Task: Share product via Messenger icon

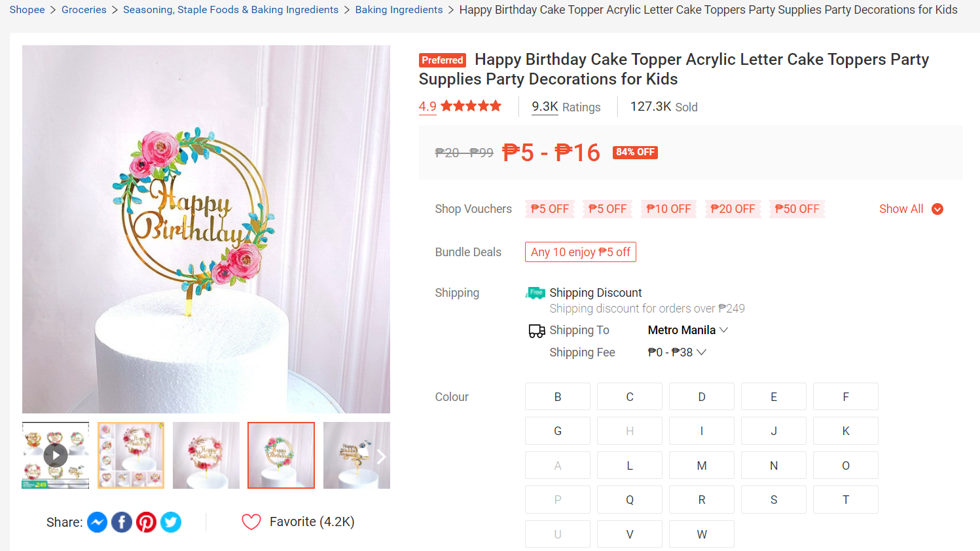Action: click(x=97, y=522)
